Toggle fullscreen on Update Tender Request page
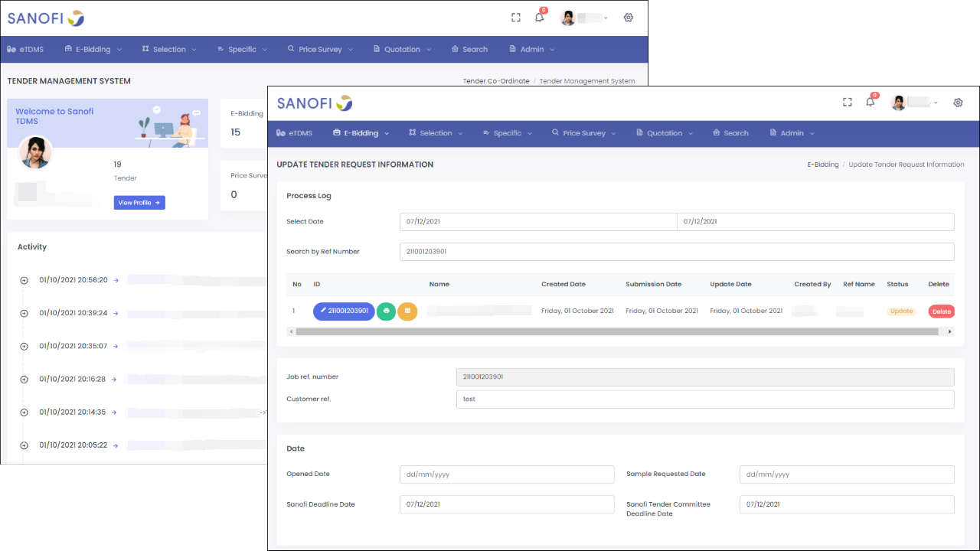The width and height of the screenshot is (980, 551). click(x=847, y=103)
